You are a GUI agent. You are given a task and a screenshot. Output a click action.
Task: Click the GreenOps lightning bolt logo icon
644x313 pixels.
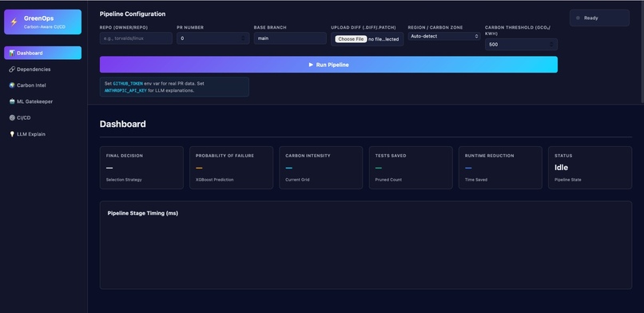14,22
